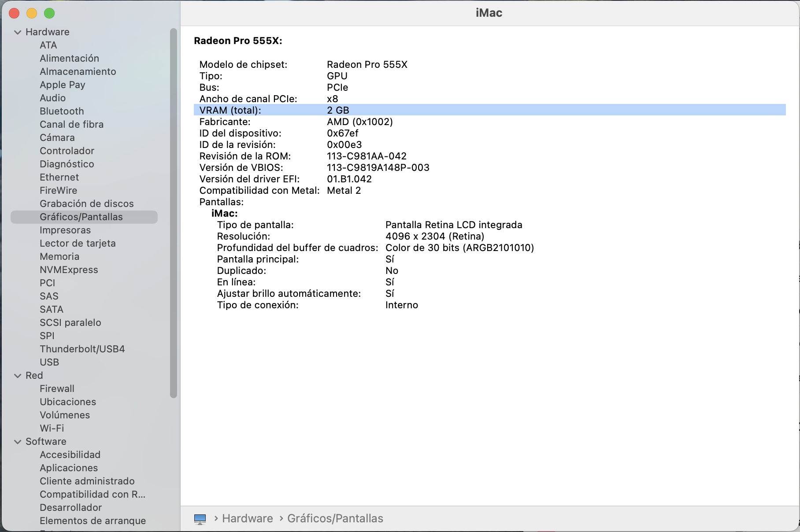Select the Wi-Fi network item
Image resolution: width=800 pixels, height=532 pixels.
point(52,428)
